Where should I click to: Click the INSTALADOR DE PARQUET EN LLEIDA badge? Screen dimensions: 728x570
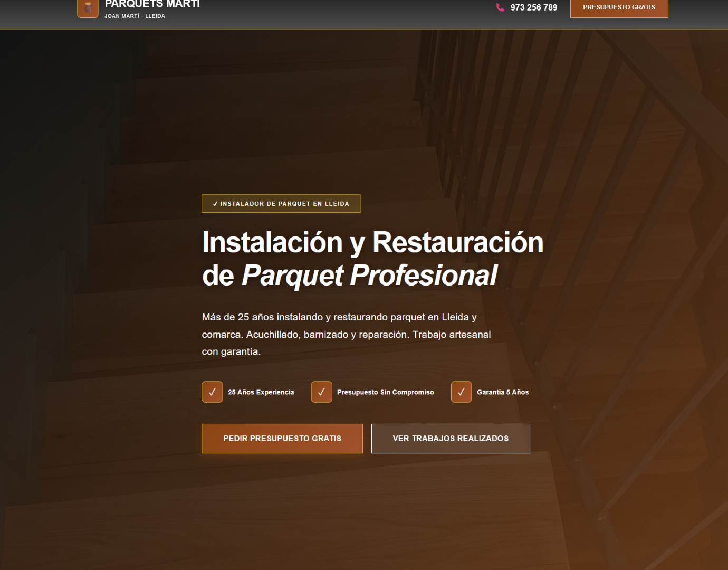[x=281, y=203]
